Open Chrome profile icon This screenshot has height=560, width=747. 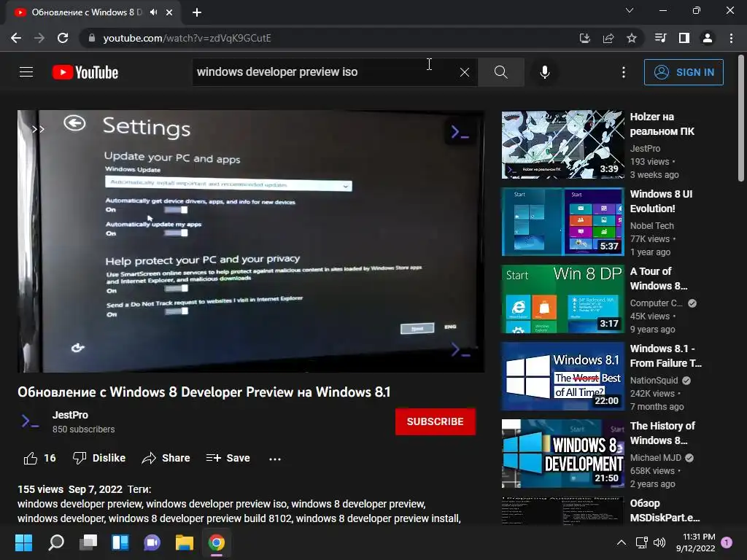[708, 38]
